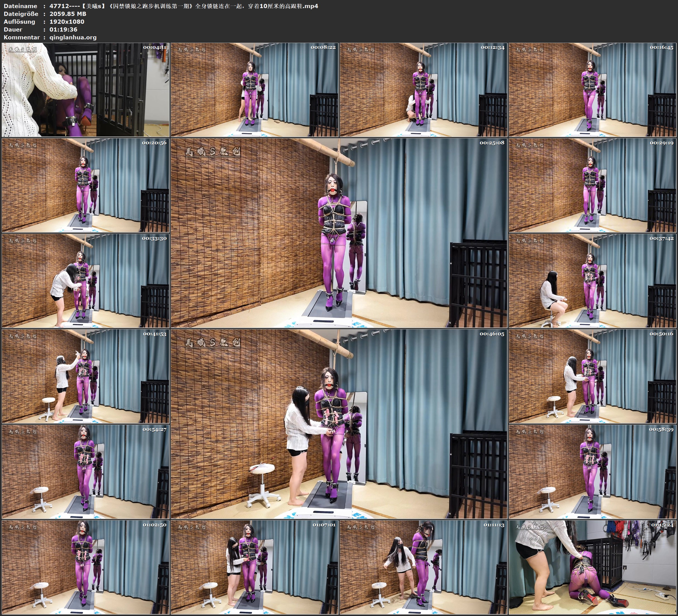Click the frame timestamped 00:54:27
678x616 pixels.
pyautogui.click(x=85, y=472)
